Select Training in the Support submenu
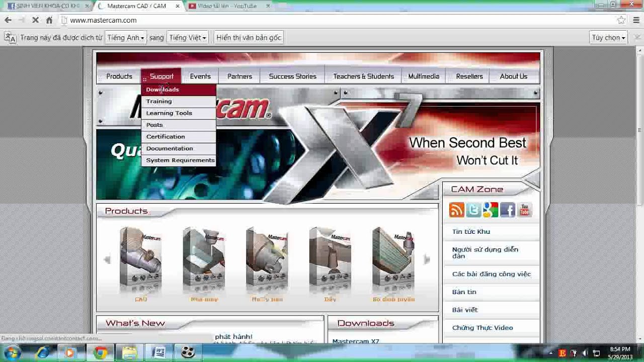 pos(179,101)
